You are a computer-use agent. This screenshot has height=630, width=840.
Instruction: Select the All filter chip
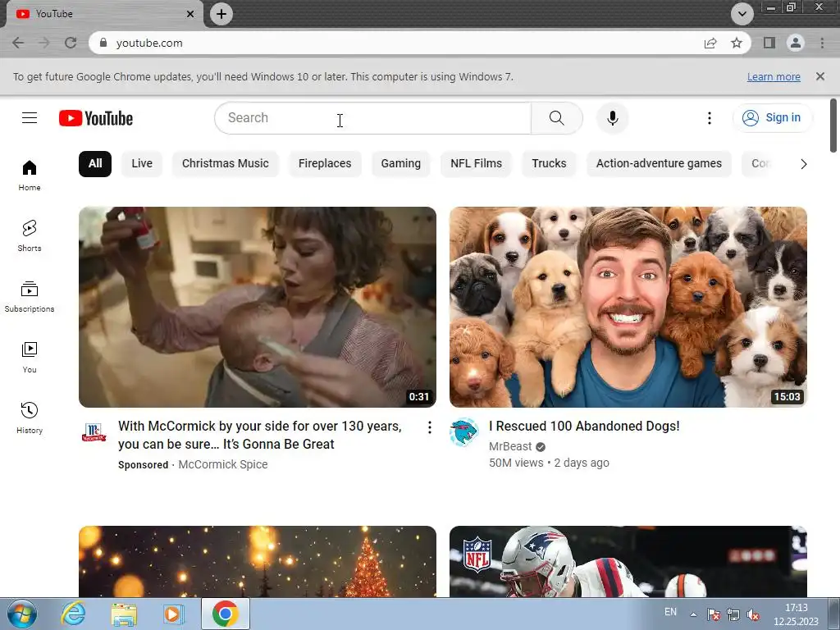pyautogui.click(x=95, y=163)
